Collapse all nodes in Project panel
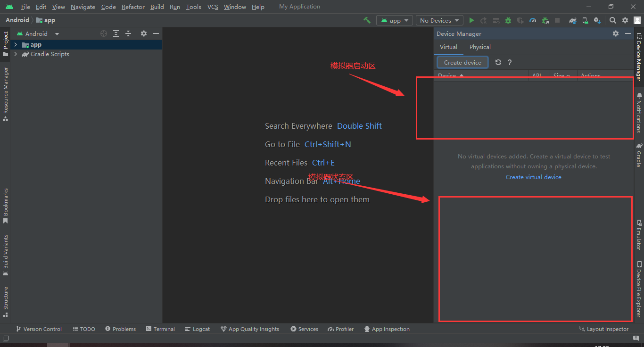This screenshot has width=644, height=347. 128,33
